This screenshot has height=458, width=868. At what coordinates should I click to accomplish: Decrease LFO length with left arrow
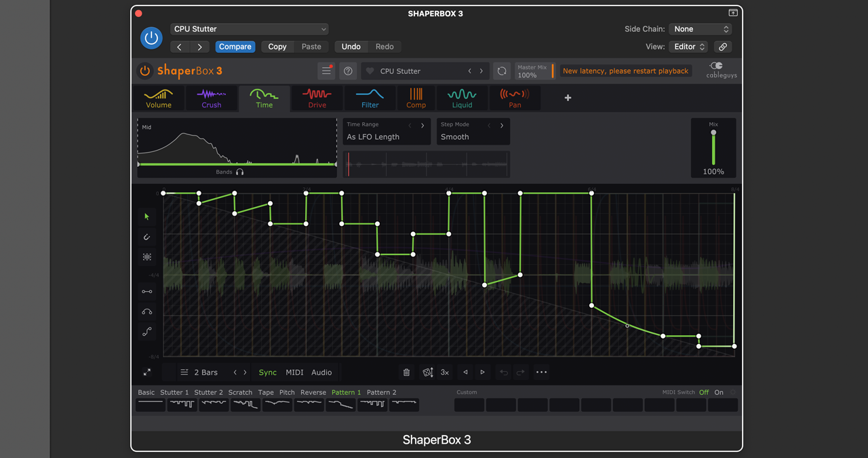tap(235, 373)
